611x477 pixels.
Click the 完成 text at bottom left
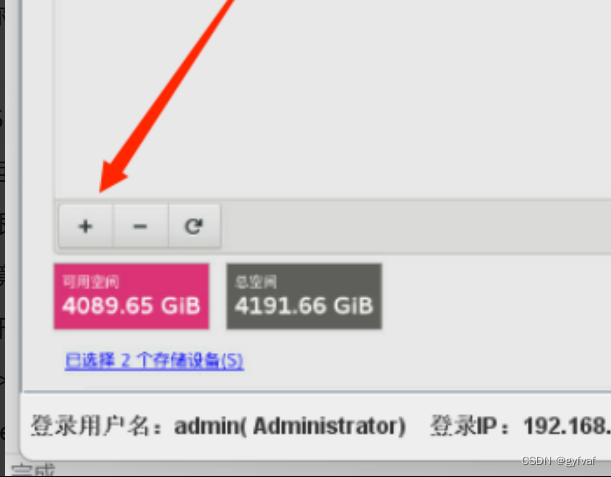click(x=33, y=470)
